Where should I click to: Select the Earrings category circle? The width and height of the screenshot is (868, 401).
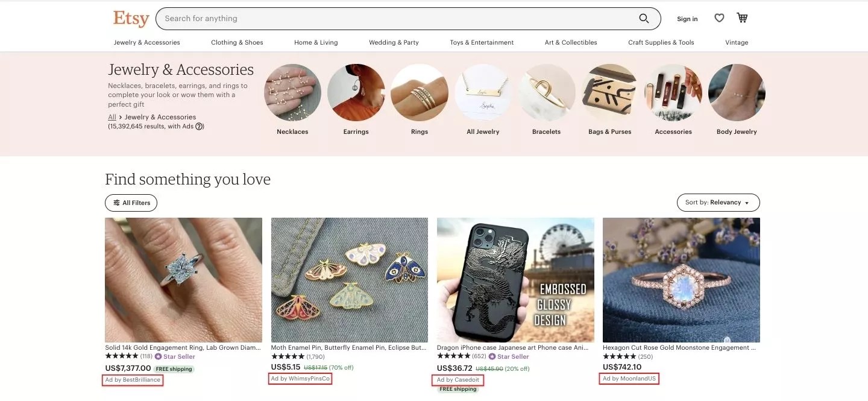tap(356, 93)
